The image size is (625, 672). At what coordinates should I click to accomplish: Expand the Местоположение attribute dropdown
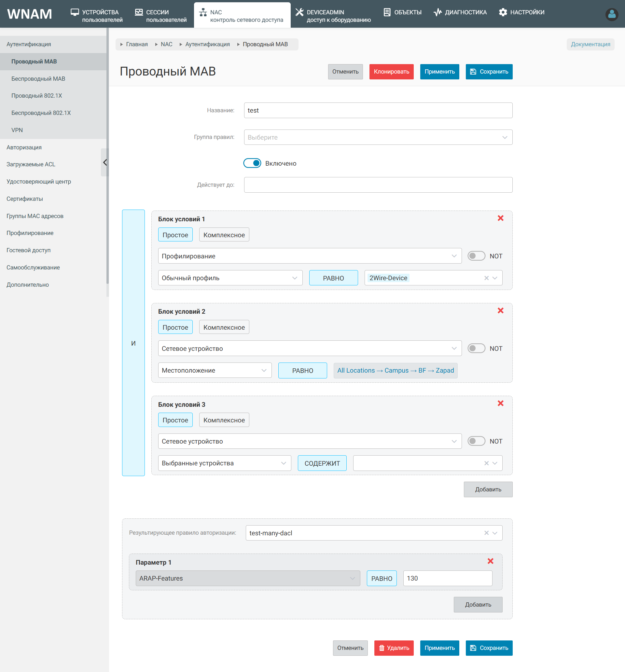point(215,370)
